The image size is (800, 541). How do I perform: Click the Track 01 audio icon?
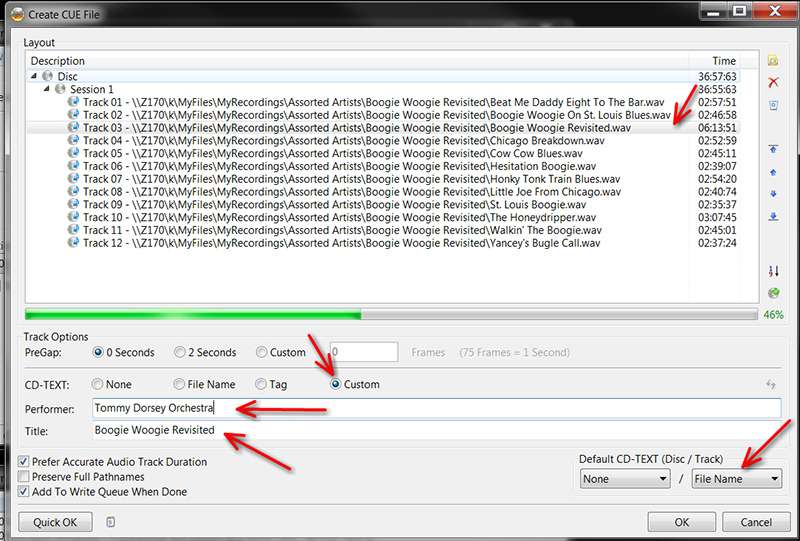tap(73, 102)
